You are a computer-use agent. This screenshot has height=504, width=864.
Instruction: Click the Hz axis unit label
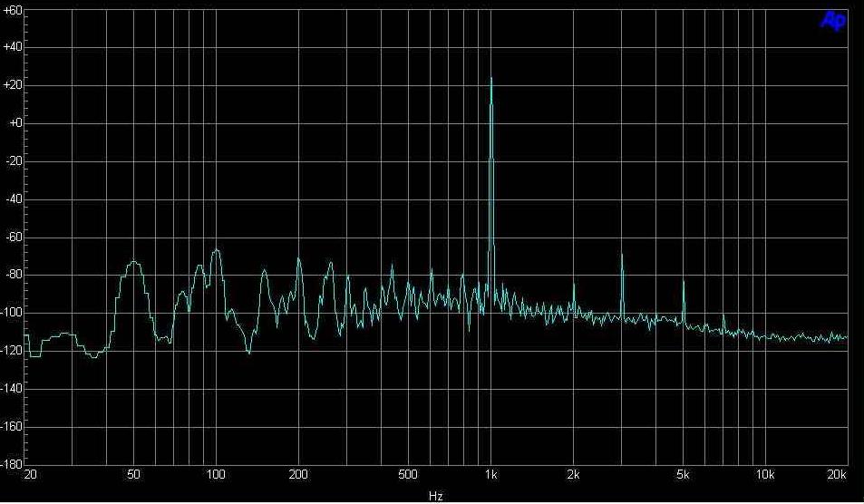436,496
